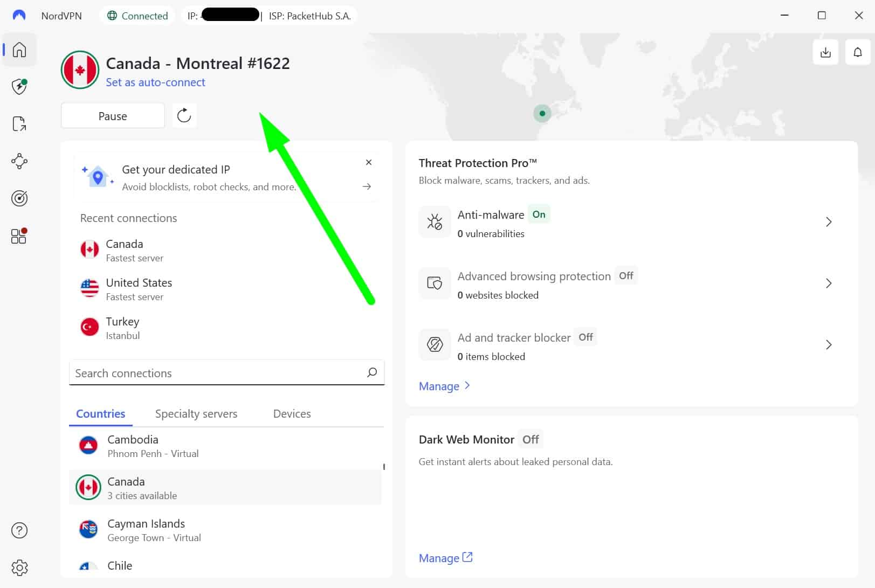Open the apps grid sidebar icon
The image size is (875, 588).
[19, 236]
